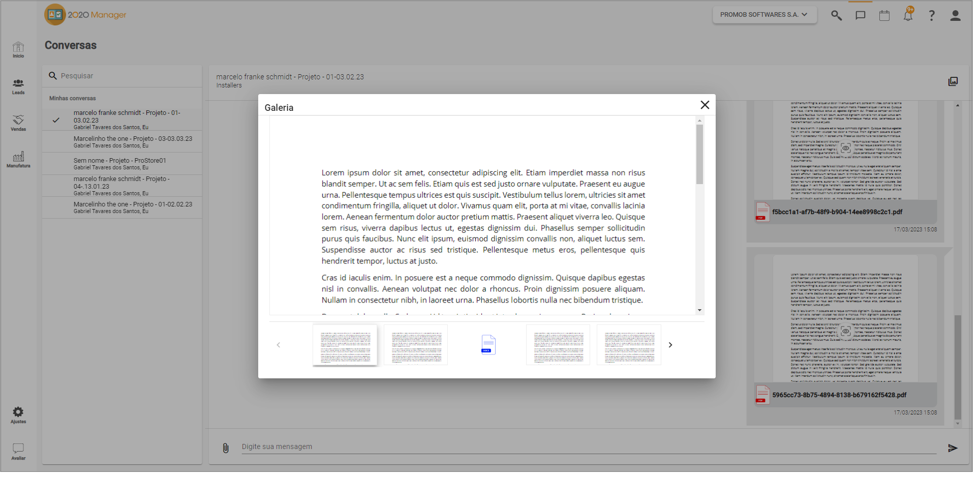
Task: Close the Galeria dialog
Action: [x=705, y=105]
